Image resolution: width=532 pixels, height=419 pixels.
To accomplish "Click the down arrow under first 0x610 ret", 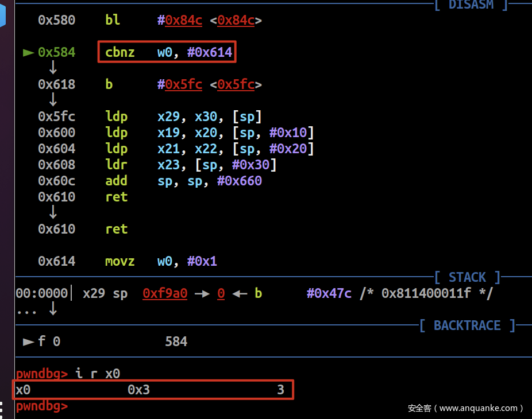I will [53, 213].
